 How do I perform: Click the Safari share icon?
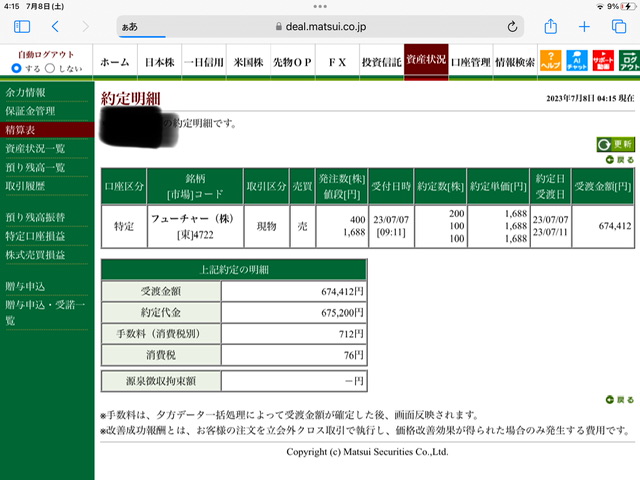point(551,27)
